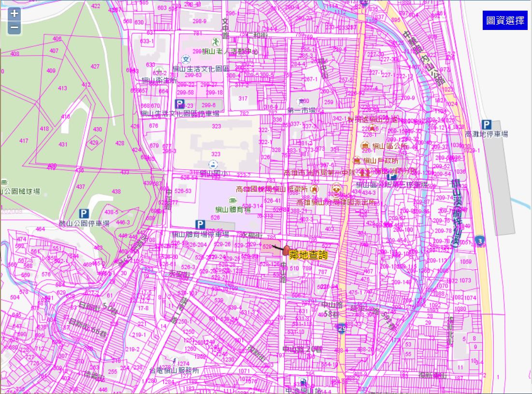Select the 旗山戶政所 text label
This screenshot has width=532, height=394.
tap(380, 161)
